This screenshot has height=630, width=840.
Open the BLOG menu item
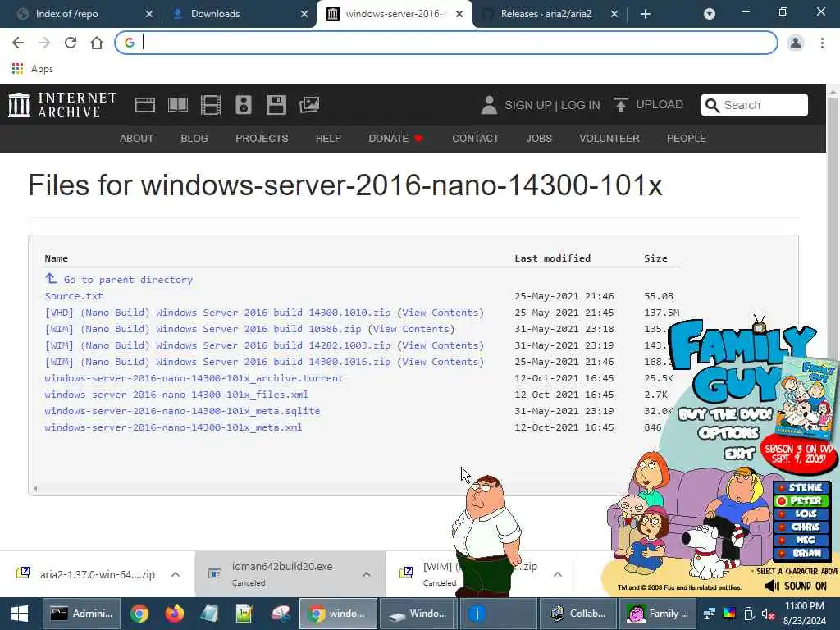coord(194,139)
